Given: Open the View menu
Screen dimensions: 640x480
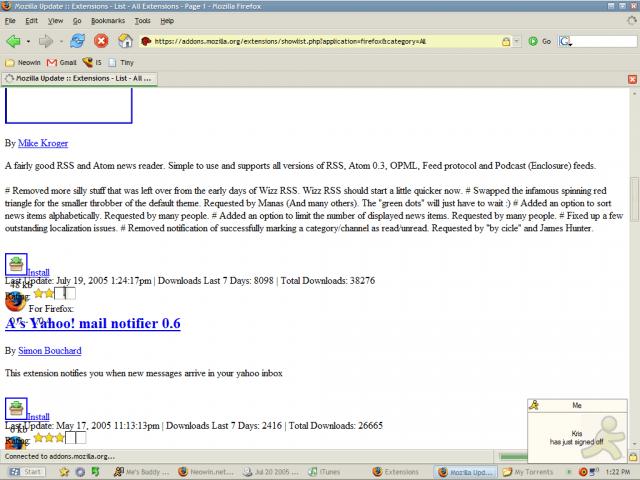Looking at the screenshot, I should 56,21.
